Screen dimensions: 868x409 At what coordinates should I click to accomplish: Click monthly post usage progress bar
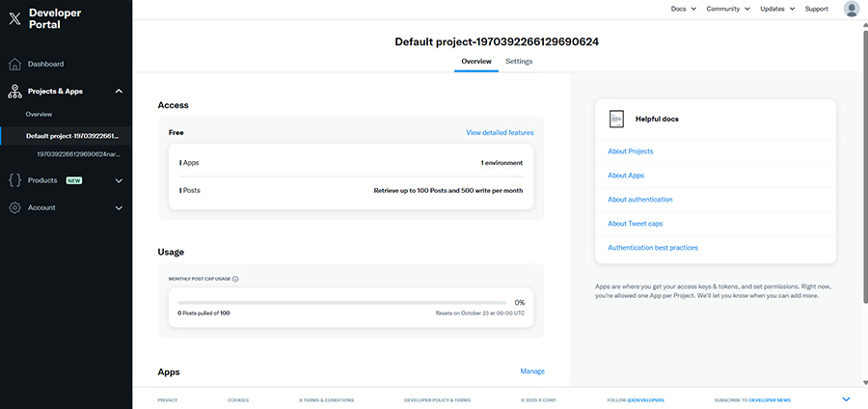(x=341, y=303)
